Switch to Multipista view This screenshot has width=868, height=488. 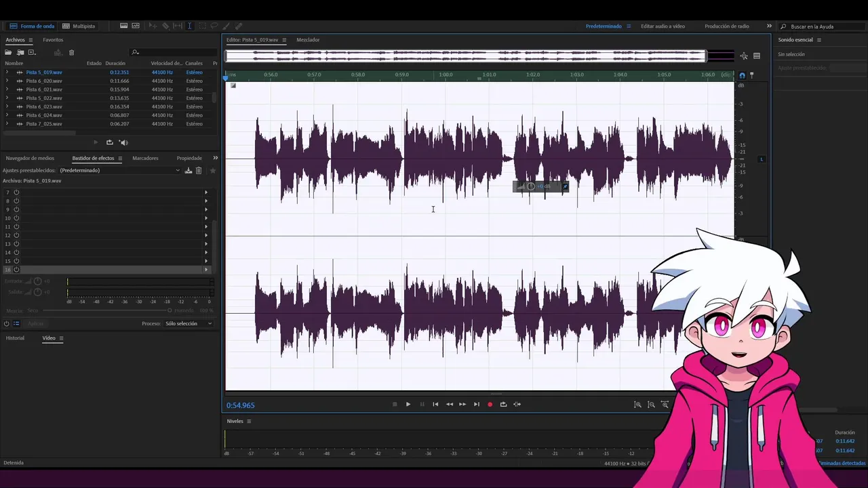tap(79, 26)
